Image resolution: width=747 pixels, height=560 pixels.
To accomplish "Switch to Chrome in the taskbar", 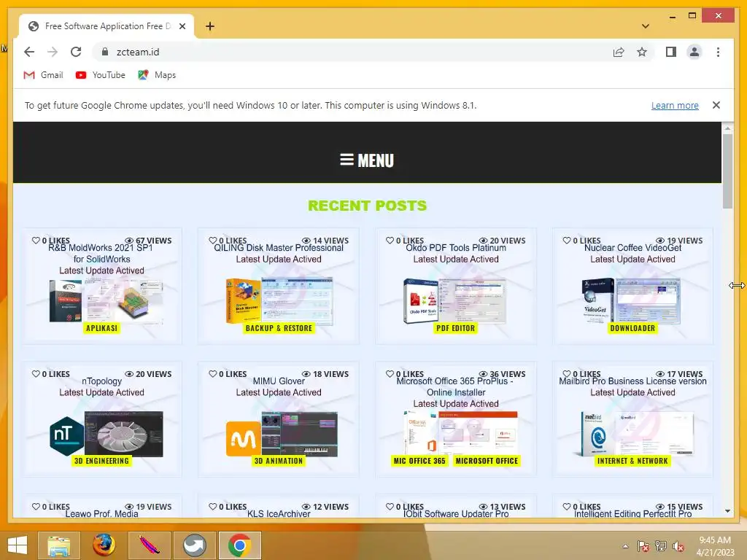I will point(239,545).
